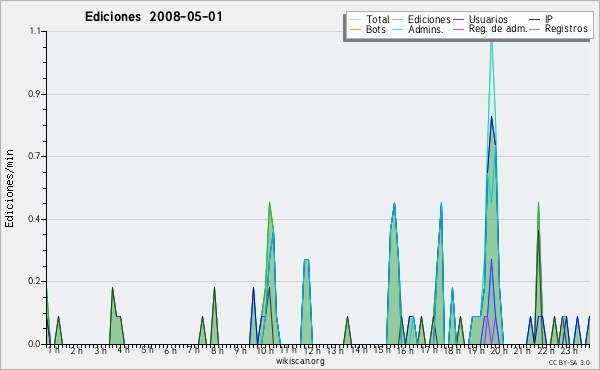Select the 'Registros' legend entry
The image size is (600, 370).
[x=566, y=29]
